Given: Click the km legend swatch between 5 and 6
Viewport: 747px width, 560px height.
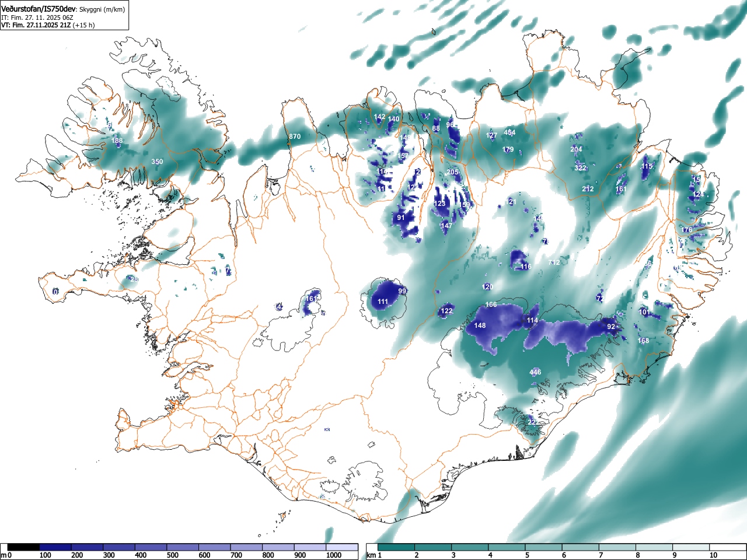Looking at the screenshot, I should pos(544,547).
